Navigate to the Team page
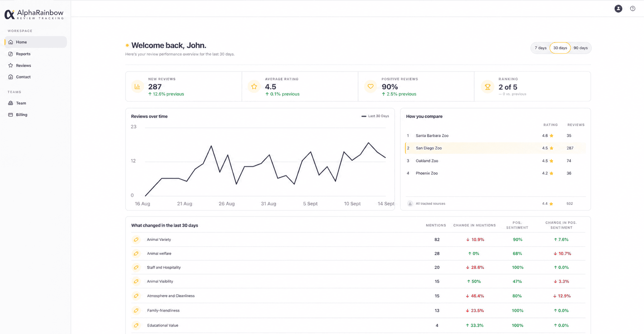 pyautogui.click(x=36, y=103)
